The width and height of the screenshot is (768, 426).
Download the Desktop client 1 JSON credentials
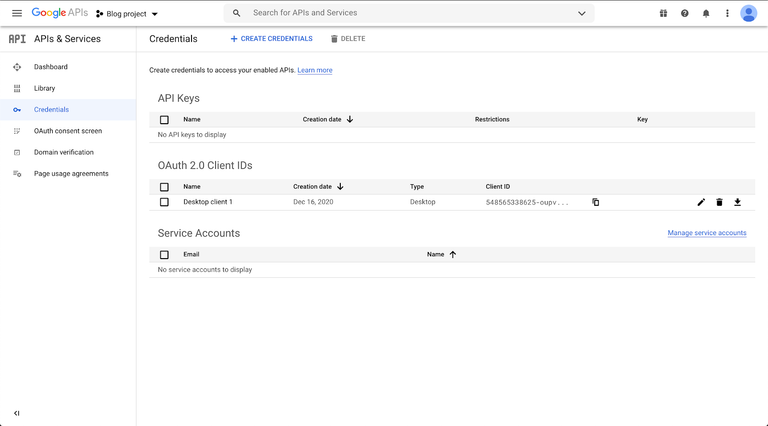point(738,202)
